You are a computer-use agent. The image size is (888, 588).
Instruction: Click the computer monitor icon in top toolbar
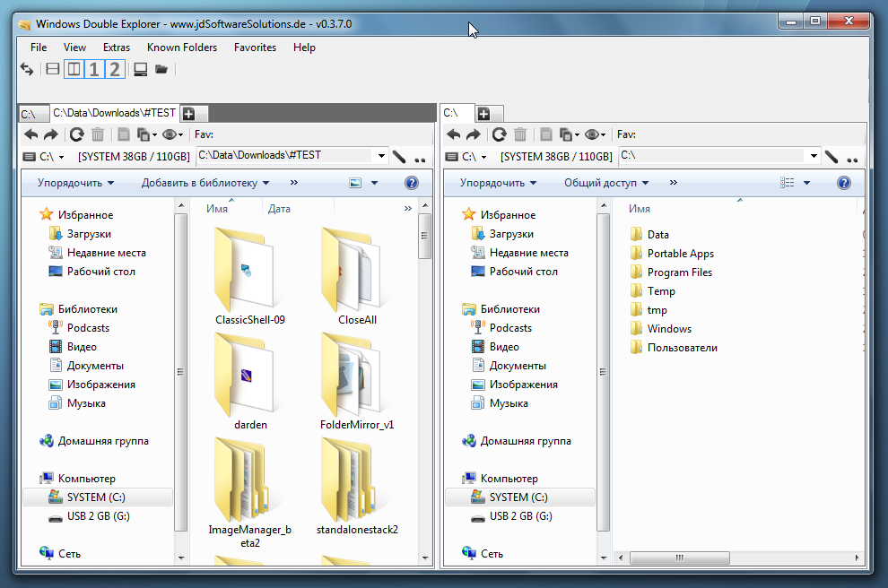[x=140, y=69]
